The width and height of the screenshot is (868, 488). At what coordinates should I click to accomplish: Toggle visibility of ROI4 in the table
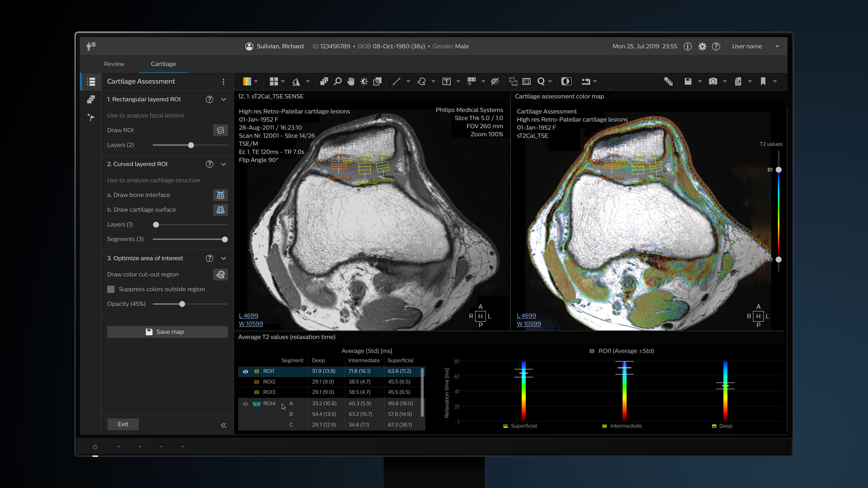coord(245,403)
